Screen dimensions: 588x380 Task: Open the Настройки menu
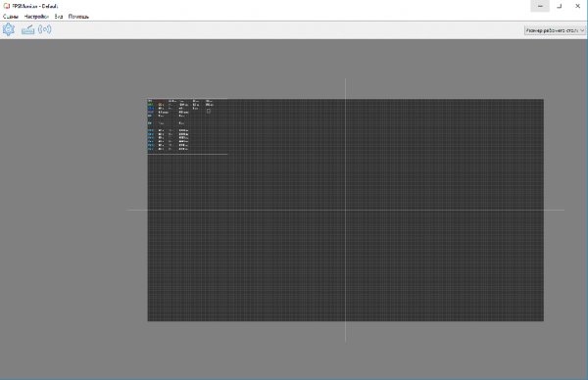[36, 17]
